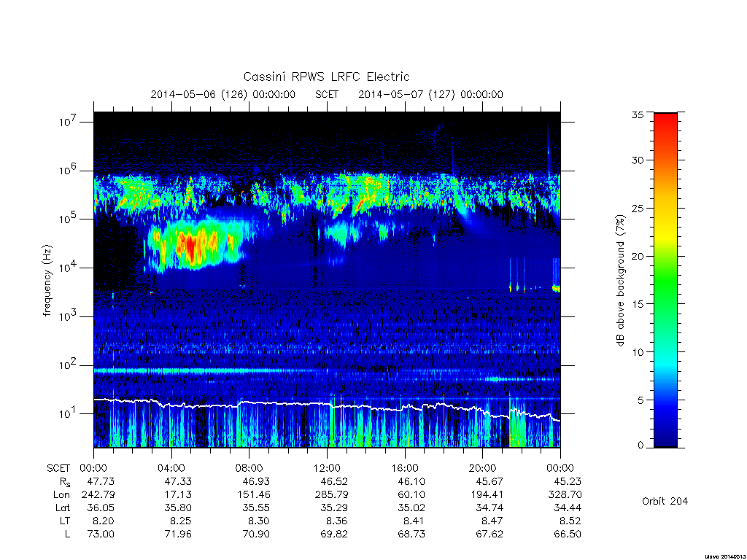
Task: Click L value '69.82'
Action: pyautogui.click(x=334, y=534)
